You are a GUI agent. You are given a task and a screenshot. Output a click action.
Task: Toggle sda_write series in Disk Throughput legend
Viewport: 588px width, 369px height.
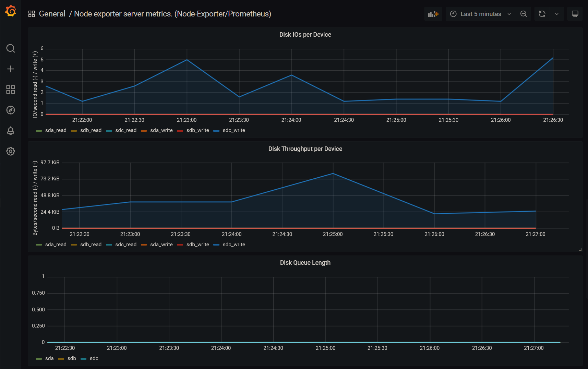161,245
